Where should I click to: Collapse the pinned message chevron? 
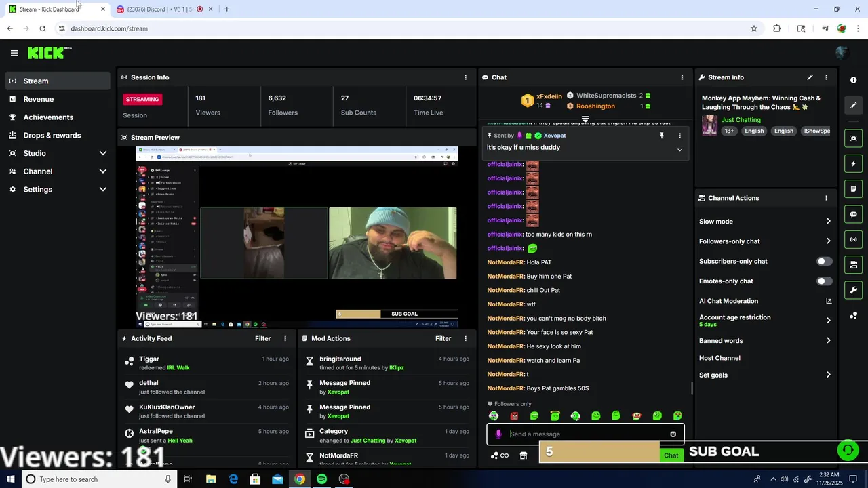pyautogui.click(x=679, y=150)
